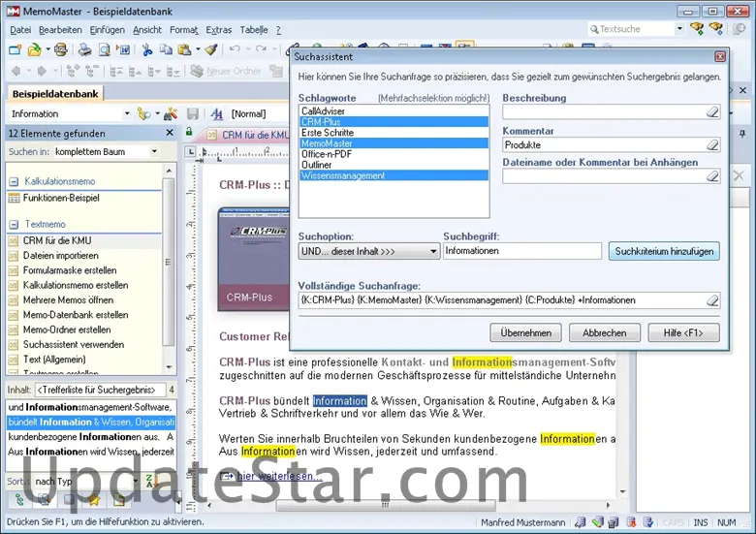The image size is (756, 534).
Task: Click the search filter icon beside Information box
Action: (143, 113)
